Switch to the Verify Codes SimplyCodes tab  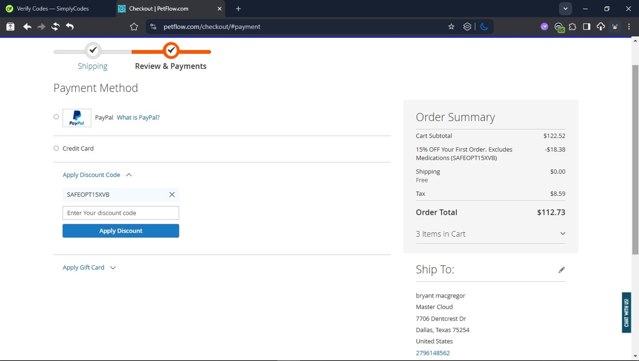click(x=53, y=9)
